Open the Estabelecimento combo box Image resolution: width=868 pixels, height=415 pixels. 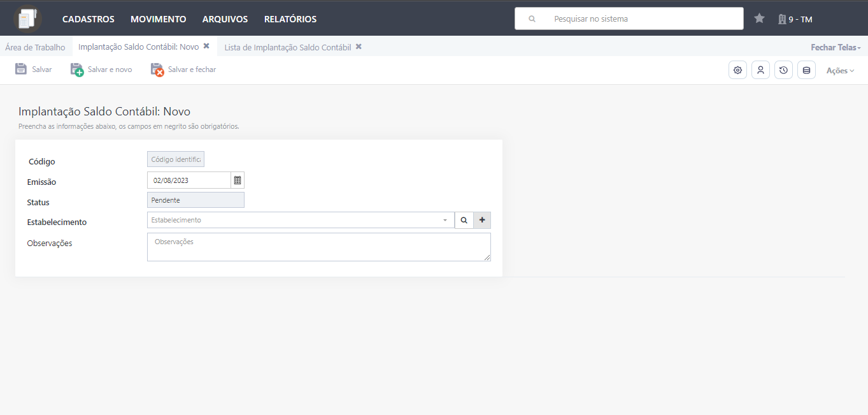(301, 220)
